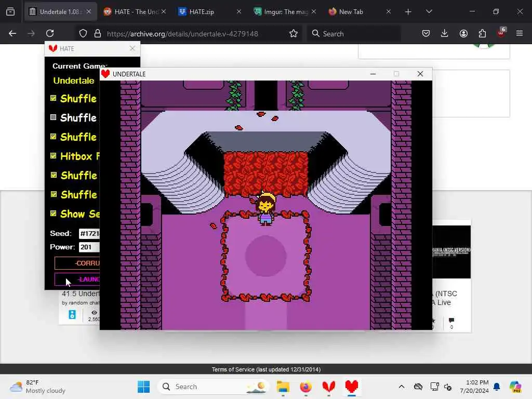The image size is (532, 399).
Task: Click the UNDERTALE window heart icon
Action: [105, 74]
